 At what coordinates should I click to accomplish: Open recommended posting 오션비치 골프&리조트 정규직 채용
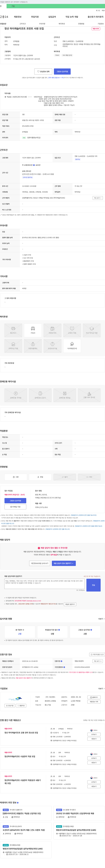coord(24,830)
